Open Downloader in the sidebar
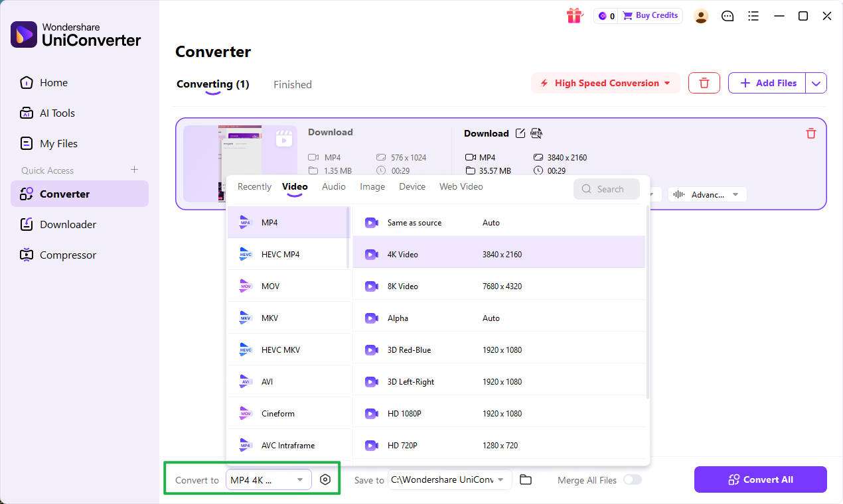 click(80, 224)
